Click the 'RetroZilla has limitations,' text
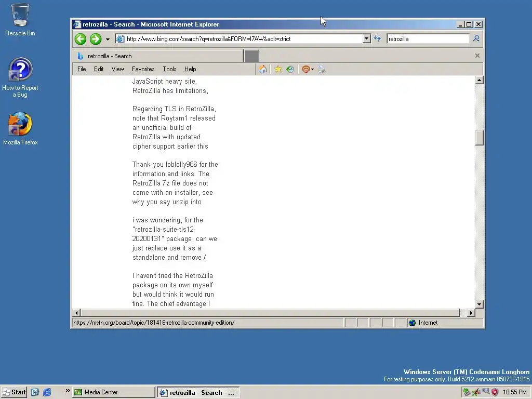This screenshot has width=532, height=399. pos(170,91)
